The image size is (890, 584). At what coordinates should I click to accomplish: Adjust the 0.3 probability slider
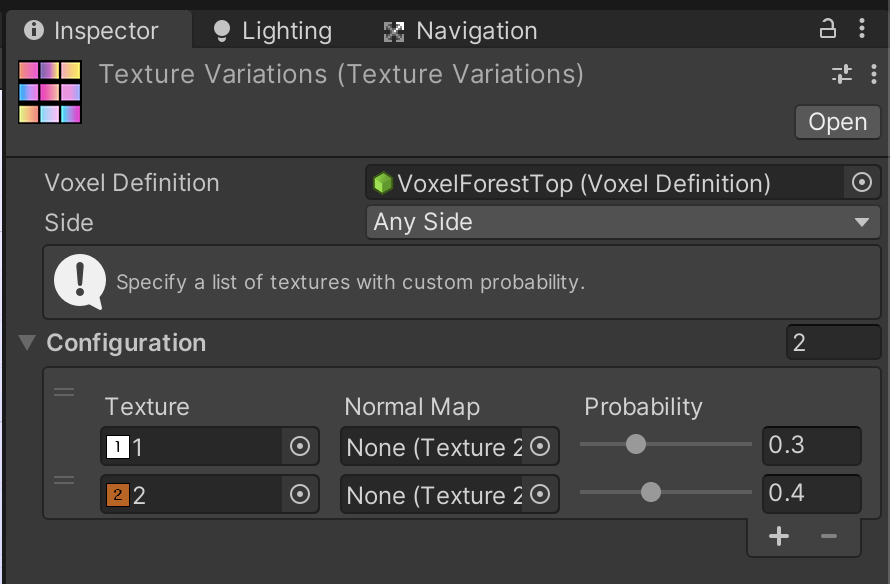[637, 444]
